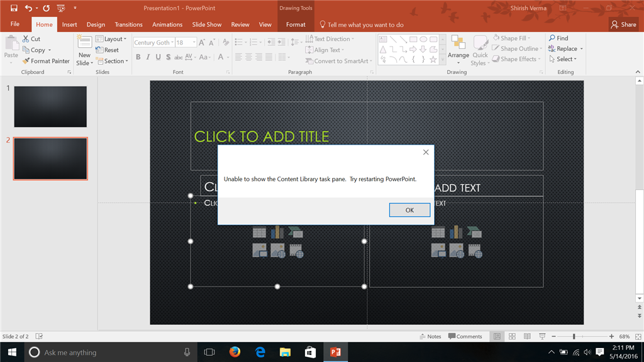The image size is (644, 362).
Task: Start slideshow from beginning icon in title bar
Action: [61, 8]
